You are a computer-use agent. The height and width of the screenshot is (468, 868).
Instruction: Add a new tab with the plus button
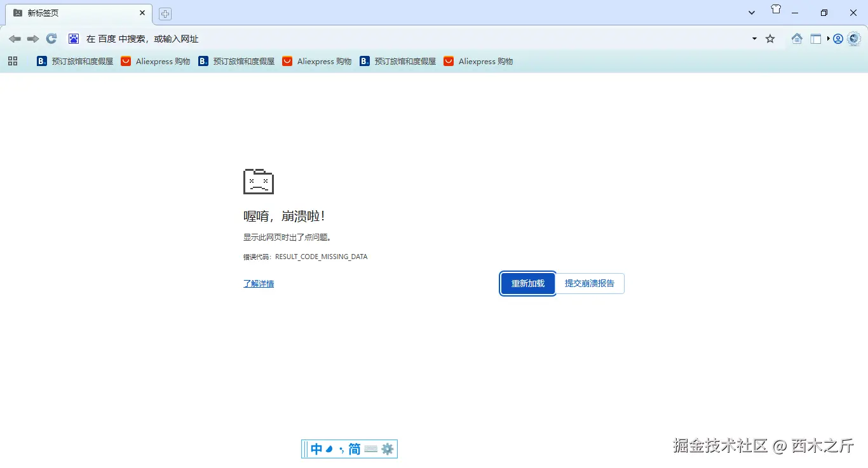pyautogui.click(x=165, y=13)
